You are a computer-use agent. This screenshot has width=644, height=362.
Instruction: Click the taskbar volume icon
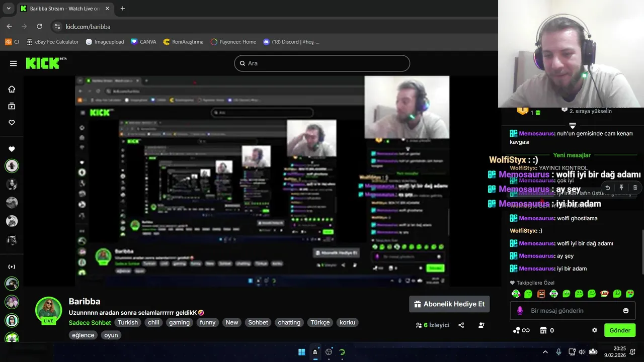(582, 352)
